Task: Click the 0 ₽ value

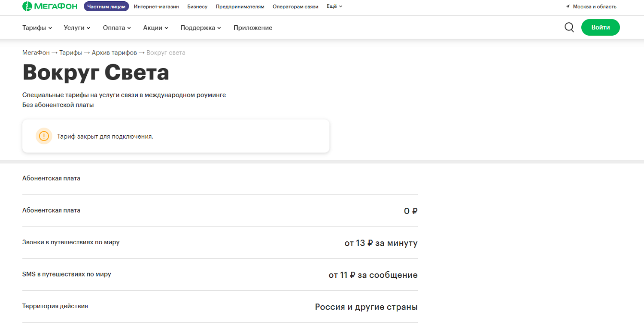Action: (411, 211)
